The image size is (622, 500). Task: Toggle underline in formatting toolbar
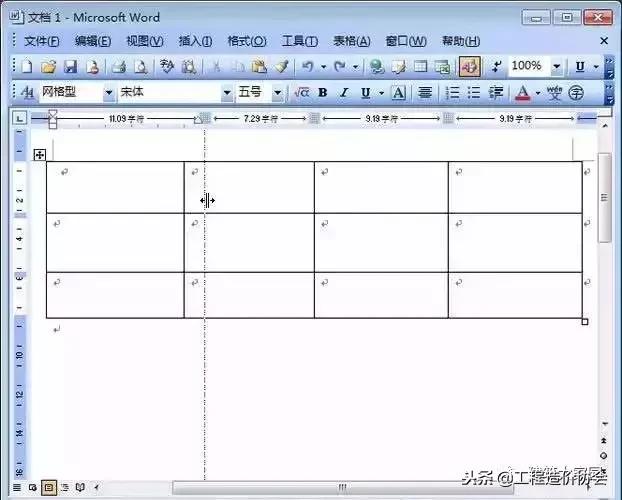[366, 93]
